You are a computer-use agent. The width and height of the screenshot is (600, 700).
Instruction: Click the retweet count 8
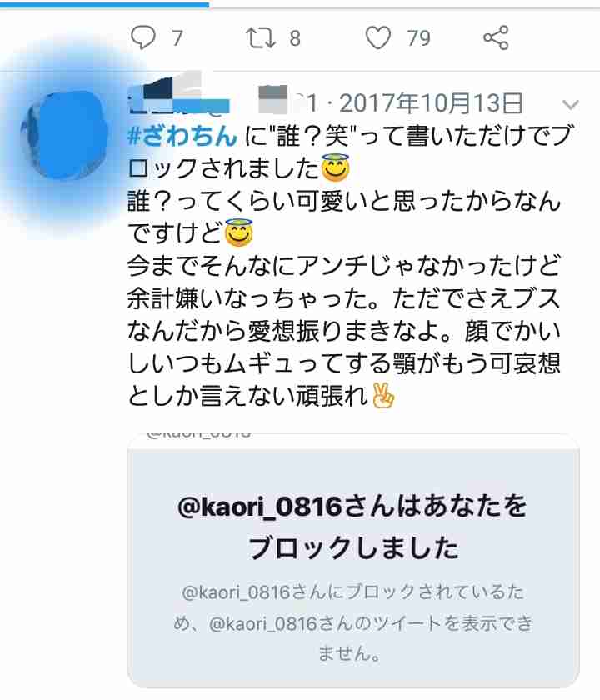(x=295, y=38)
